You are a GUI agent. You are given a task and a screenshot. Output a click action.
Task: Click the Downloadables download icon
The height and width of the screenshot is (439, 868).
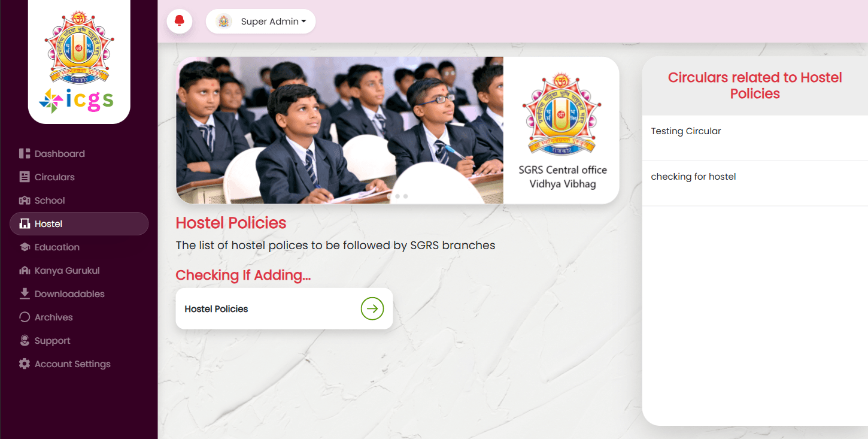[x=25, y=293]
